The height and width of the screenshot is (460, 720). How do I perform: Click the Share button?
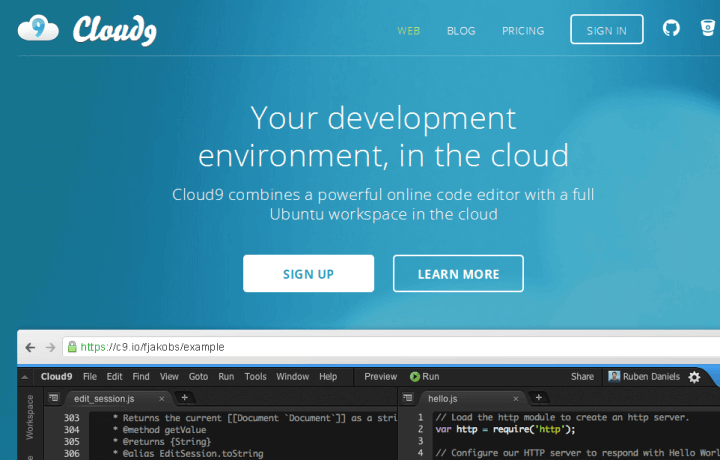coord(582,376)
